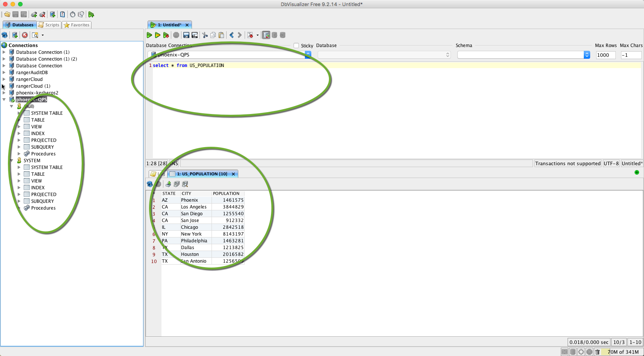Switch to the Scripts tab
Screen dimensions: 644x356
pyautogui.click(x=49, y=25)
